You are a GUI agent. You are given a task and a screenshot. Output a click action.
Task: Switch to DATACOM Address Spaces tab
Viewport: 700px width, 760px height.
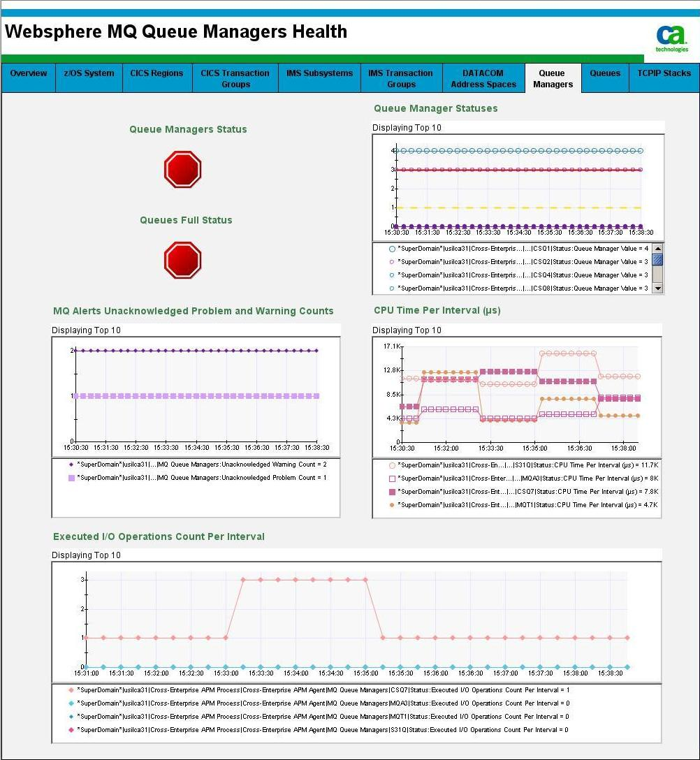point(483,78)
